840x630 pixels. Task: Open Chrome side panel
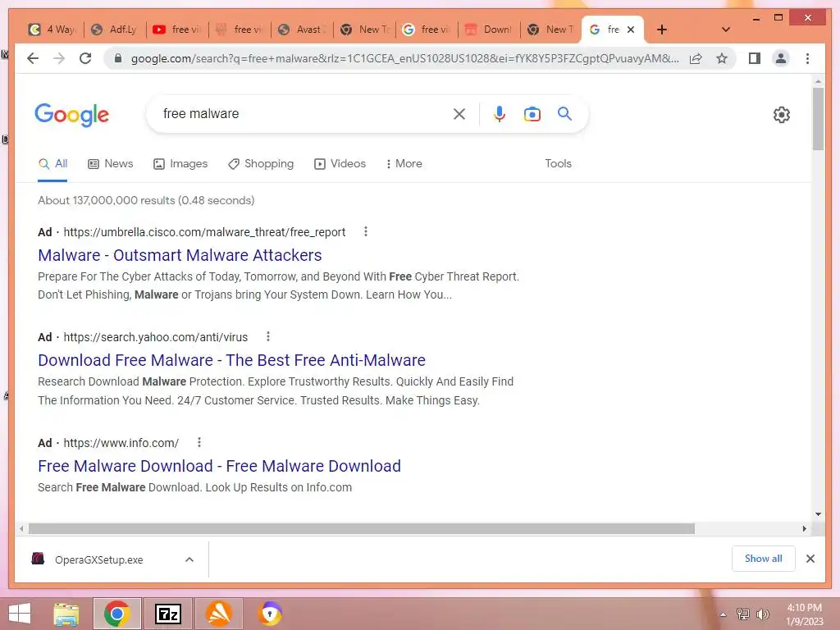click(x=755, y=58)
